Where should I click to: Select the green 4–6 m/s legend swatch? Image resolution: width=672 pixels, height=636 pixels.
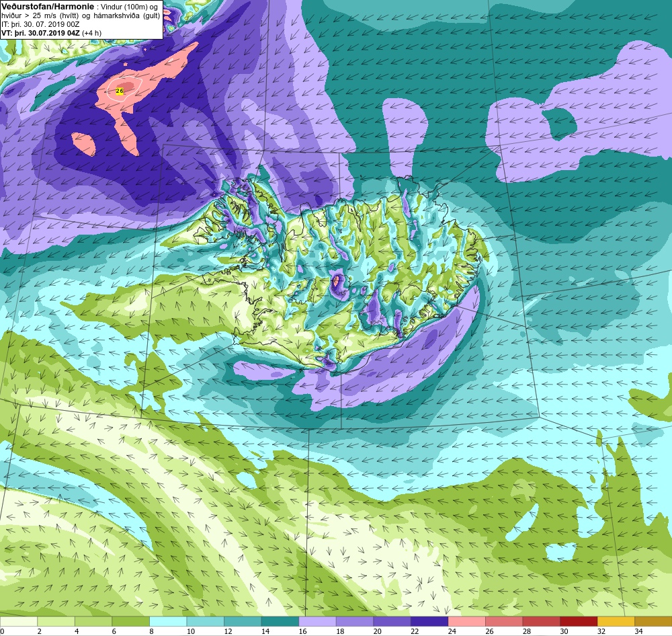[93, 621]
